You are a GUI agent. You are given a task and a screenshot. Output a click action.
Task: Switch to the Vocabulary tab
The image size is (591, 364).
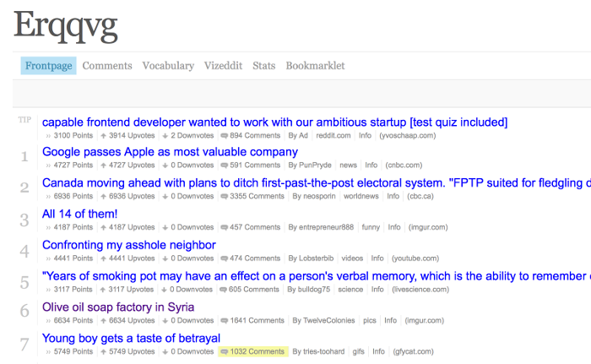[x=168, y=66]
